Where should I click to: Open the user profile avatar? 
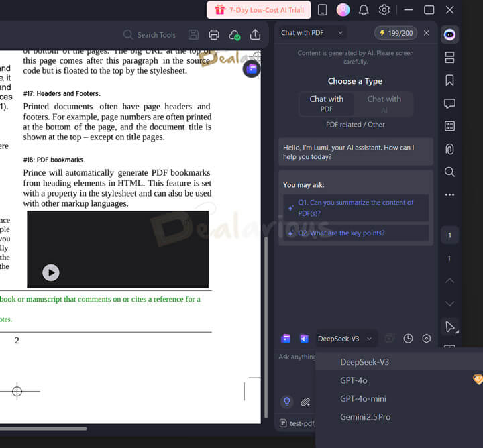coord(343,10)
